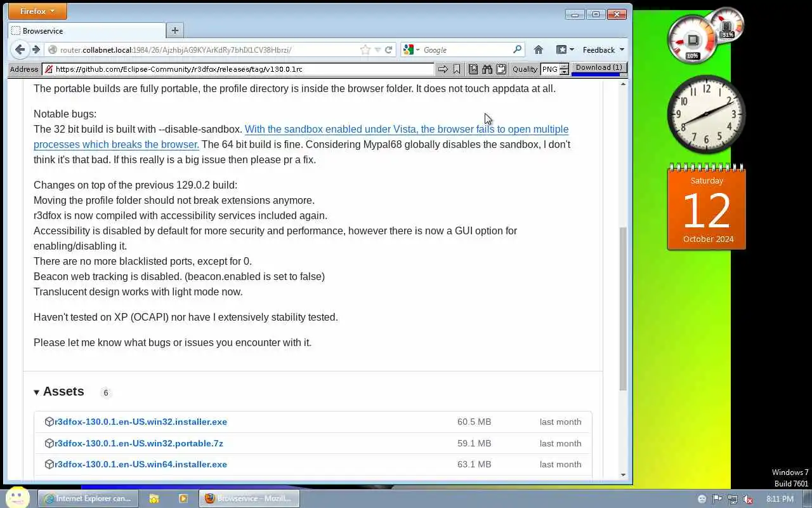The width and height of the screenshot is (812, 508).
Task: Click the assets count badge 6
Action: point(106,392)
